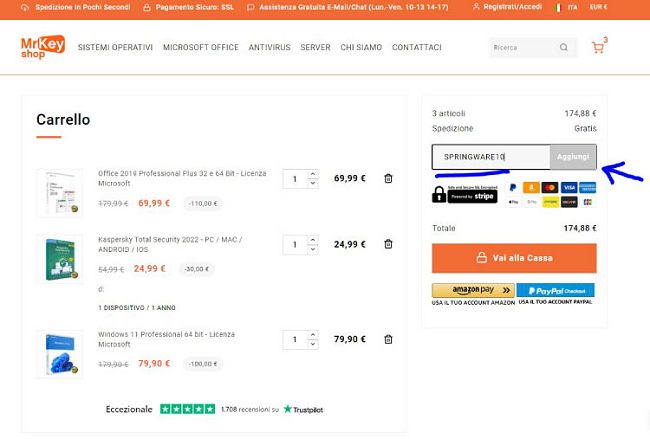Click the Powered by Stripe badge
Viewport: 650px width, 439px height.
point(472,196)
